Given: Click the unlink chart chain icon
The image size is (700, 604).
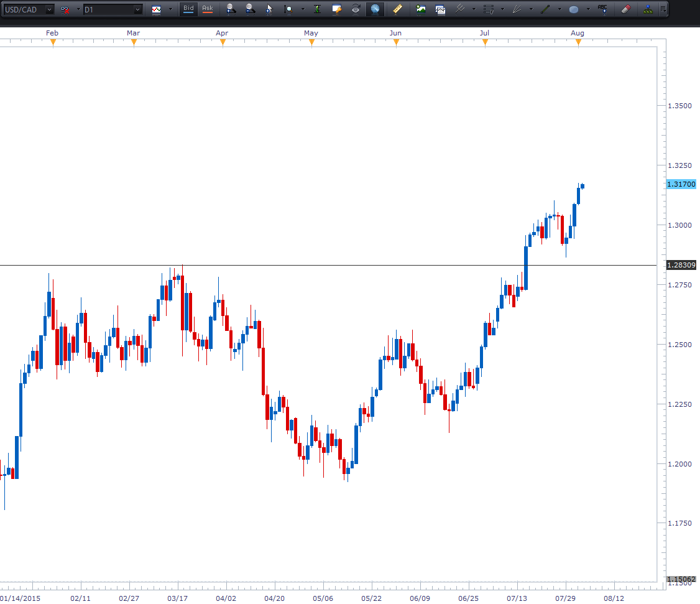Looking at the screenshot, I should [x=65, y=9].
